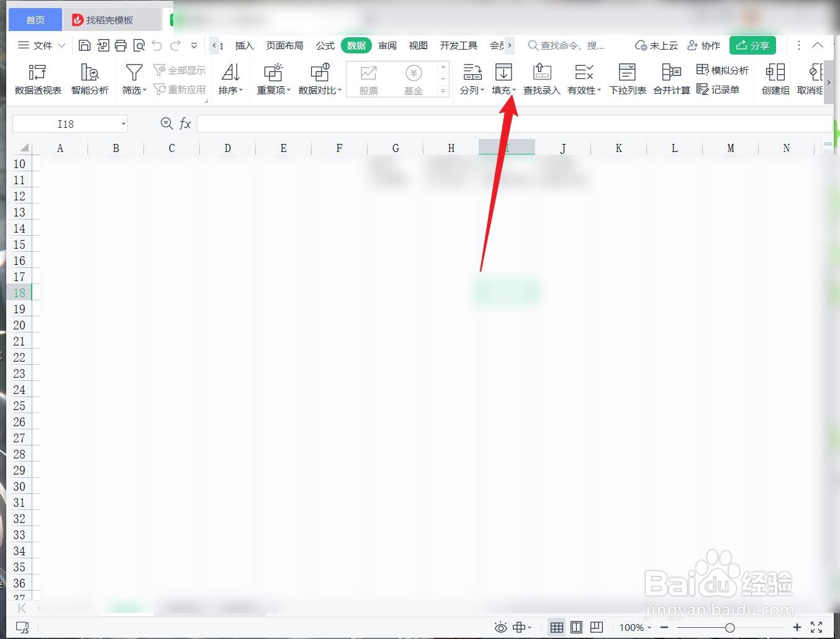Click the Print icon
840x639 pixels.
click(x=121, y=45)
